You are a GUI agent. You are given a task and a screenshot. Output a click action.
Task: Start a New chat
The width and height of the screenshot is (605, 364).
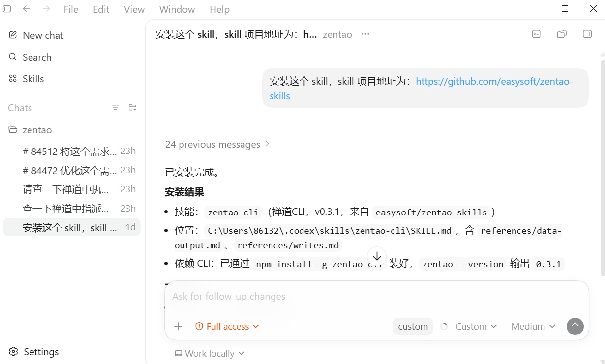[x=73, y=35]
